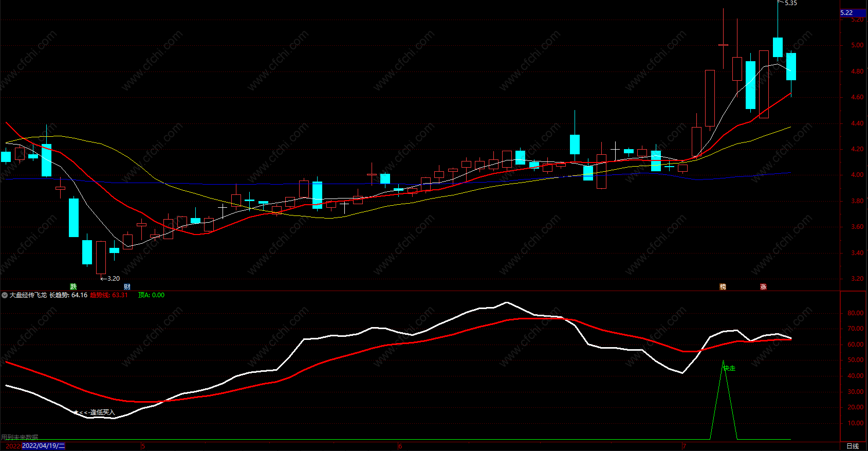Click the orange 榜 marker icon
868x451 pixels.
point(723,287)
